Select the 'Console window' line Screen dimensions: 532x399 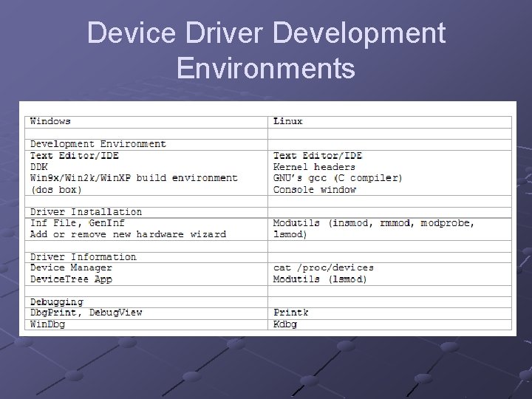(315, 190)
